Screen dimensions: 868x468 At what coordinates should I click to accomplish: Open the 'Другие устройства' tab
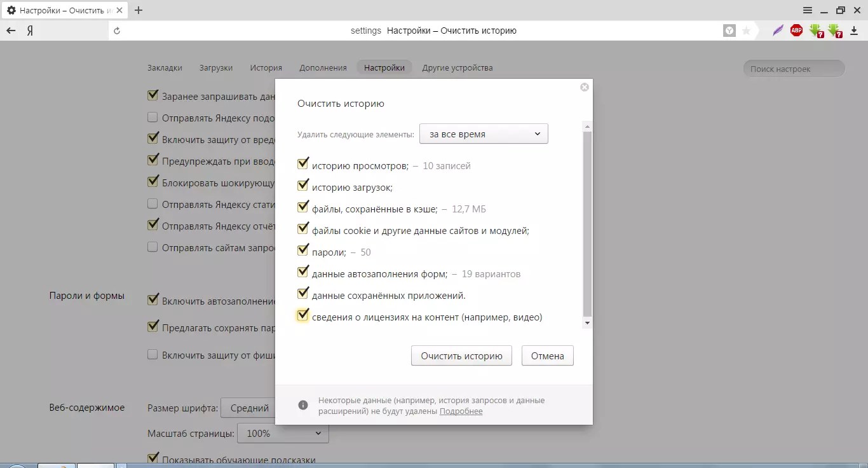tap(457, 67)
